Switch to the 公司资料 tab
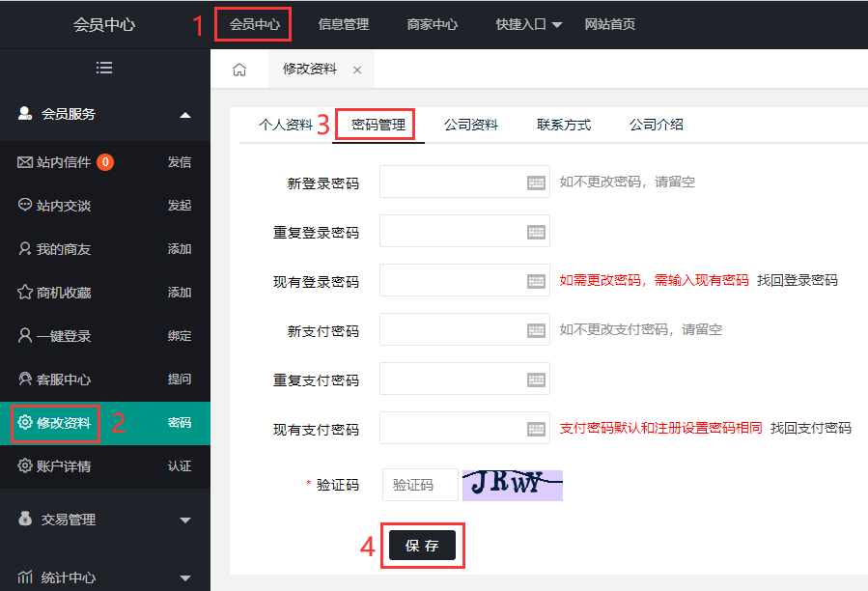This screenshot has height=591, width=868. coord(471,125)
